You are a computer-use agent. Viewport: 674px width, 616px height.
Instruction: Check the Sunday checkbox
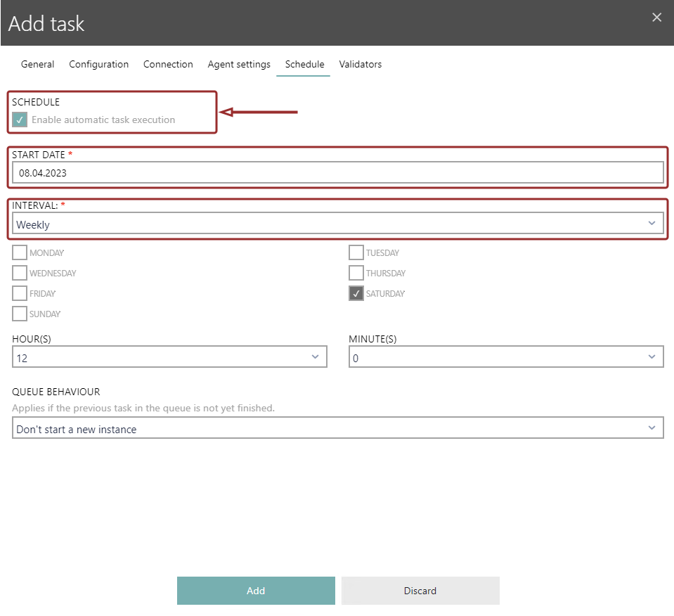[20, 314]
